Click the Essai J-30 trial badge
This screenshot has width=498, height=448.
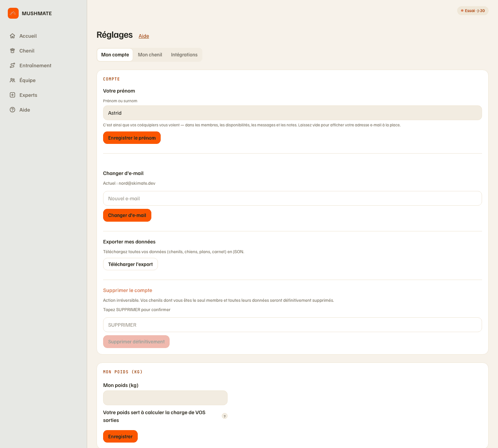[x=473, y=10]
